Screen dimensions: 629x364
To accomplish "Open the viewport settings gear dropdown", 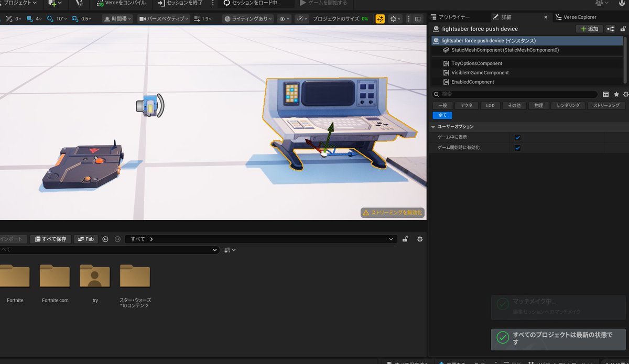I will [x=396, y=19].
